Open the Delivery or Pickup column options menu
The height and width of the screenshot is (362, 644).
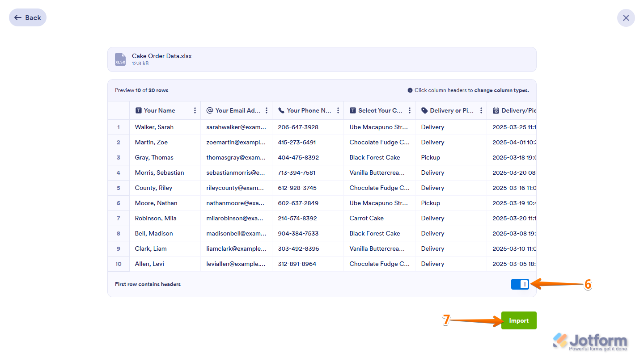point(481,110)
